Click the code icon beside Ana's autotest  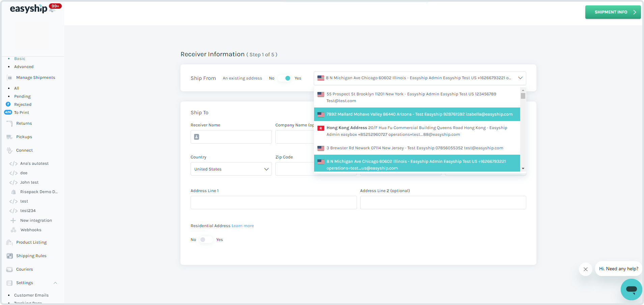click(x=13, y=163)
